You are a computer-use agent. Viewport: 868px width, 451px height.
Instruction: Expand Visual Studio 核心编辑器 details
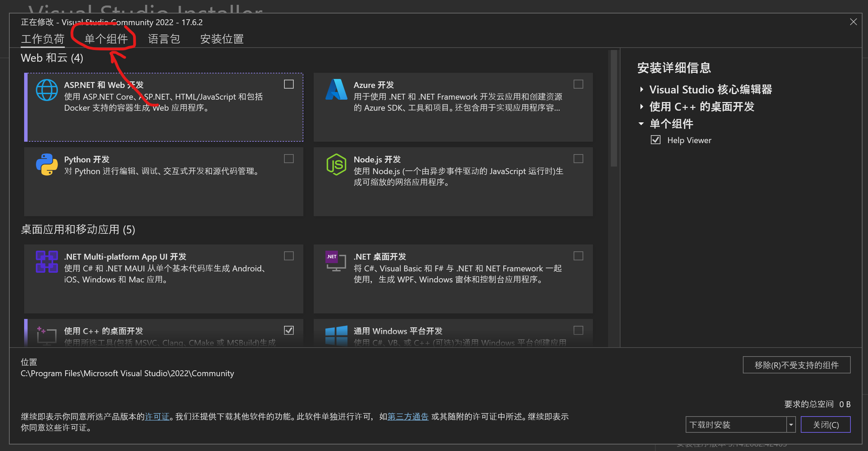[x=642, y=90]
